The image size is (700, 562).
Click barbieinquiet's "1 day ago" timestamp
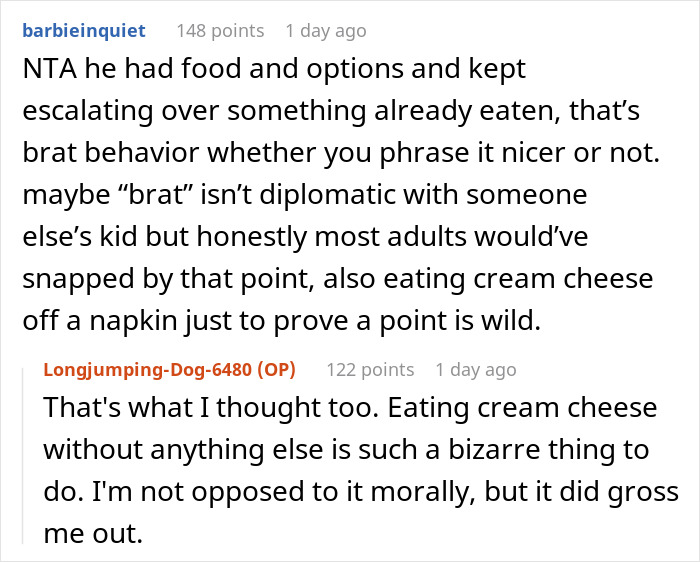[325, 31]
